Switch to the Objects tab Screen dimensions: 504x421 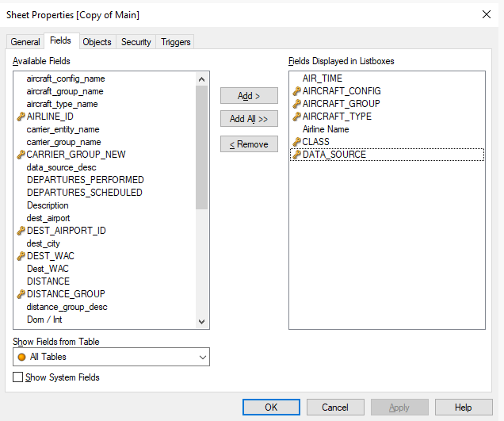pos(97,42)
